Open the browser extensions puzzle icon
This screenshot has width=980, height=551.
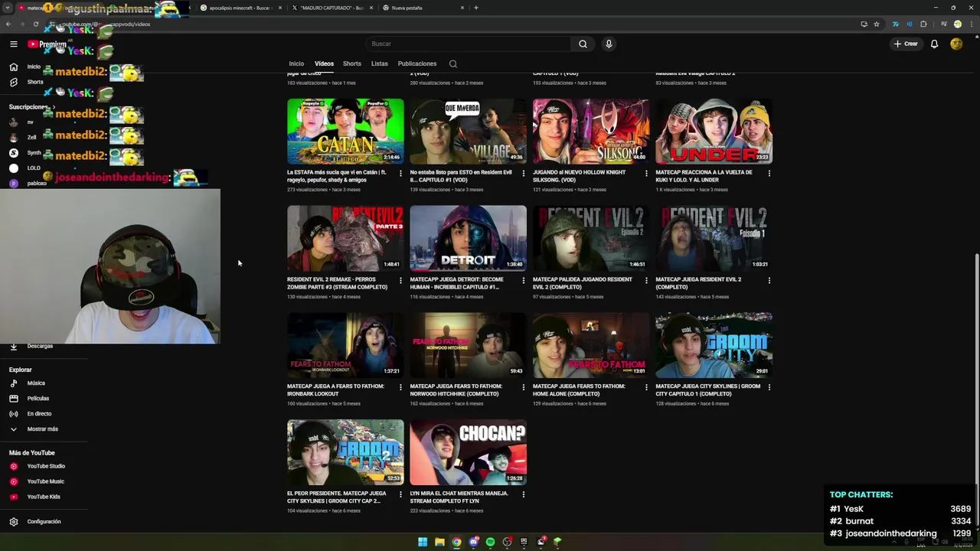pos(923,24)
